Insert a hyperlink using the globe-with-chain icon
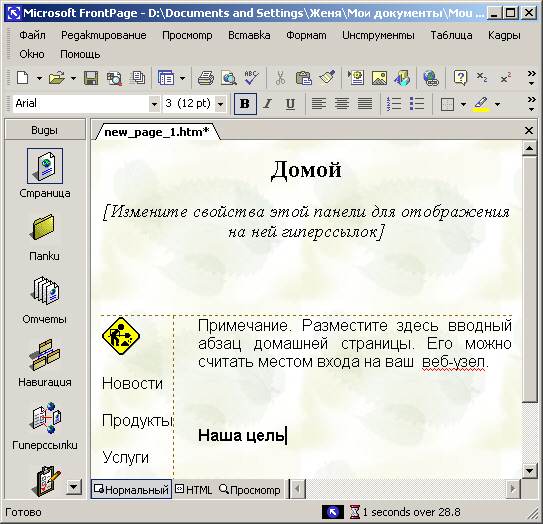This screenshot has height=524, width=543. (430, 78)
